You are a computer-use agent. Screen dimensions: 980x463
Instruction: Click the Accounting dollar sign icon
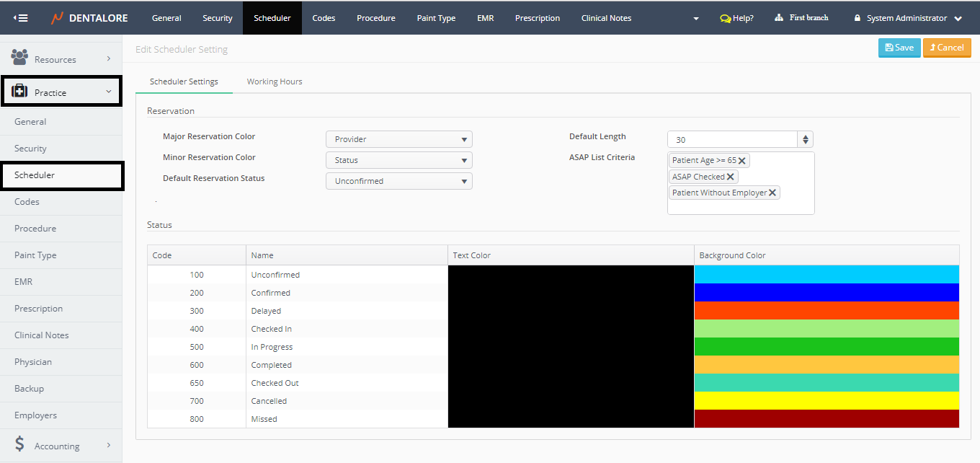click(x=19, y=445)
